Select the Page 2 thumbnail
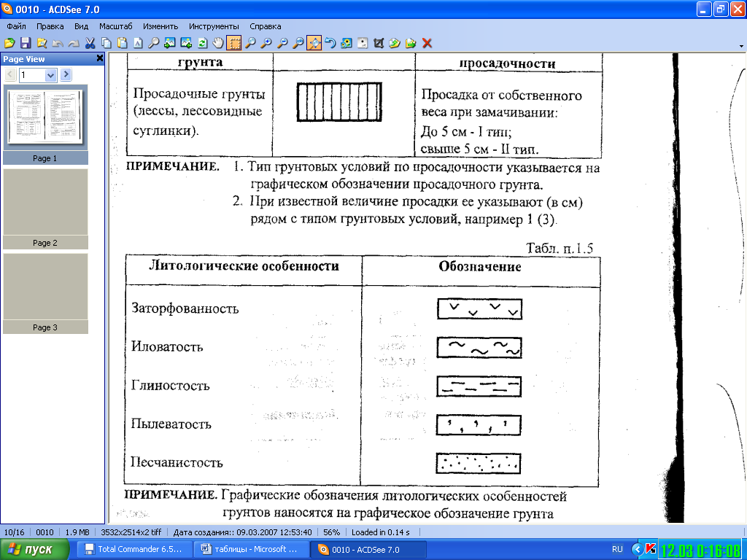This screenshot has height=560, width=747. [x=45, y=209]
